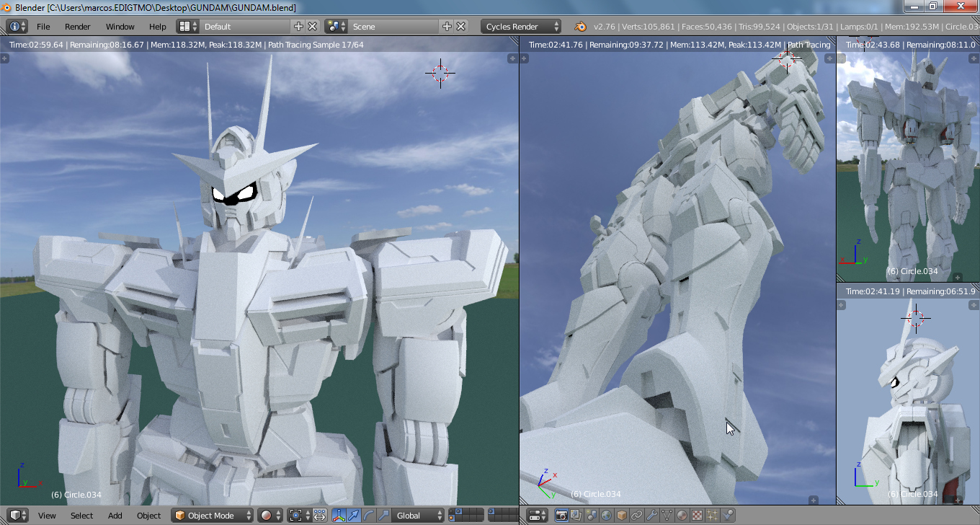Open the Properties editor type selector
The height and width of the screenshot is (525, 980).
click(538, 516)
